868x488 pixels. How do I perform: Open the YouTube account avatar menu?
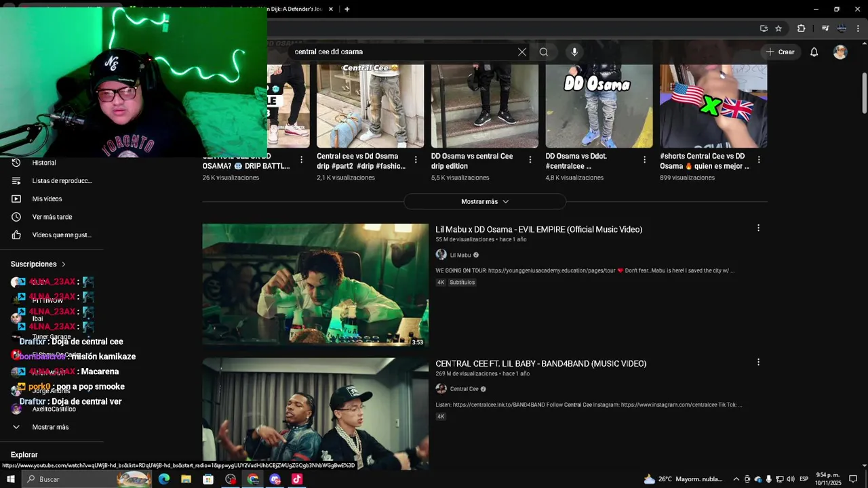(x=840, y=52)
